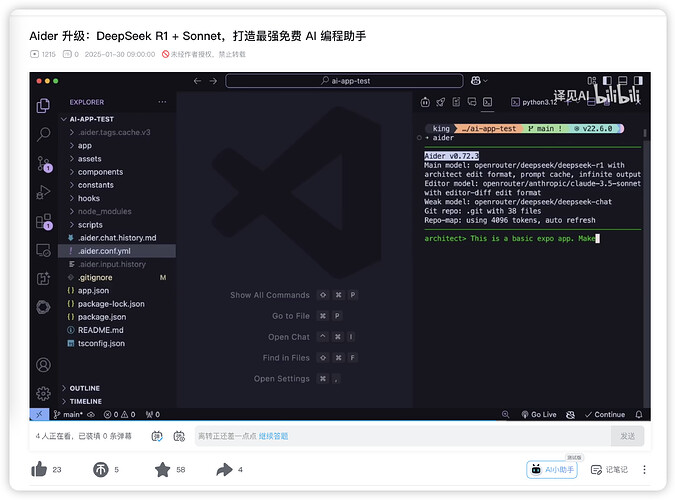Open tsconfig.json in the explorer
Viewport: 675px width, 500px height.
click(101, 343)
